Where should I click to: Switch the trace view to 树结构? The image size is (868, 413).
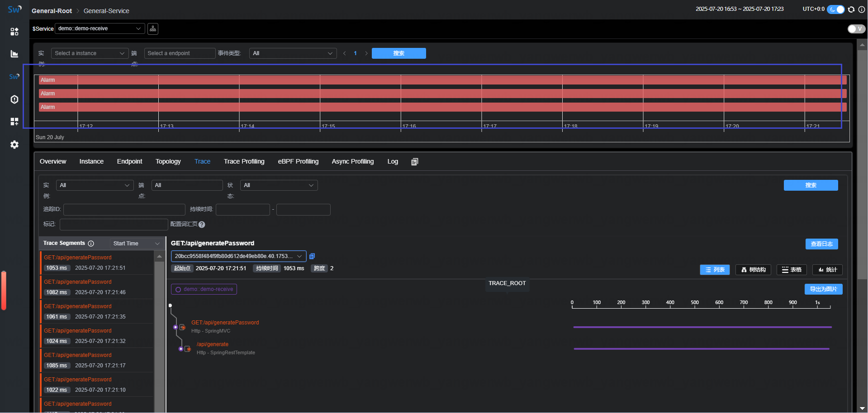[753, 270]
